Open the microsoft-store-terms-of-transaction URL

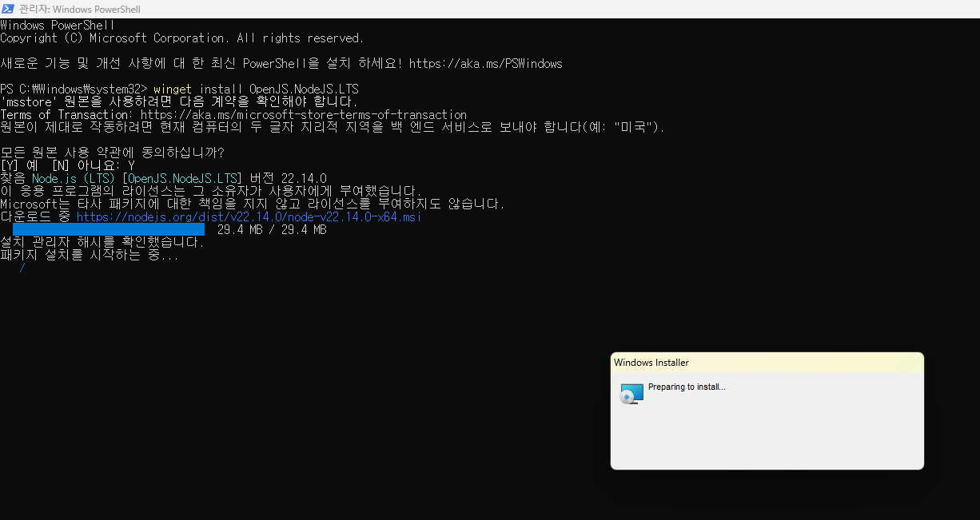click(304, 114)
